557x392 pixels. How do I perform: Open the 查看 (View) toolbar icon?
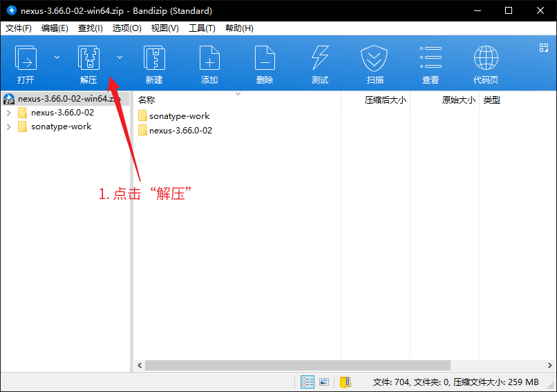431,58
